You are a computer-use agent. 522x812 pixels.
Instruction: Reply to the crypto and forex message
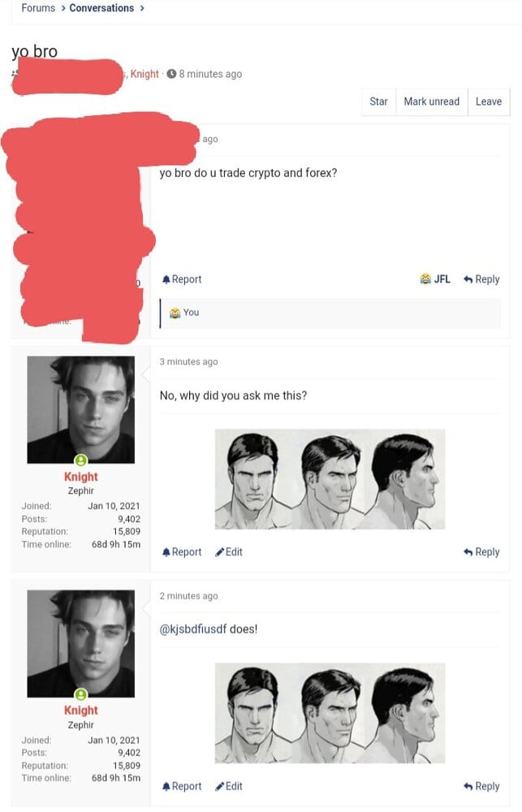pyautogui.click(x=481, y=279)
